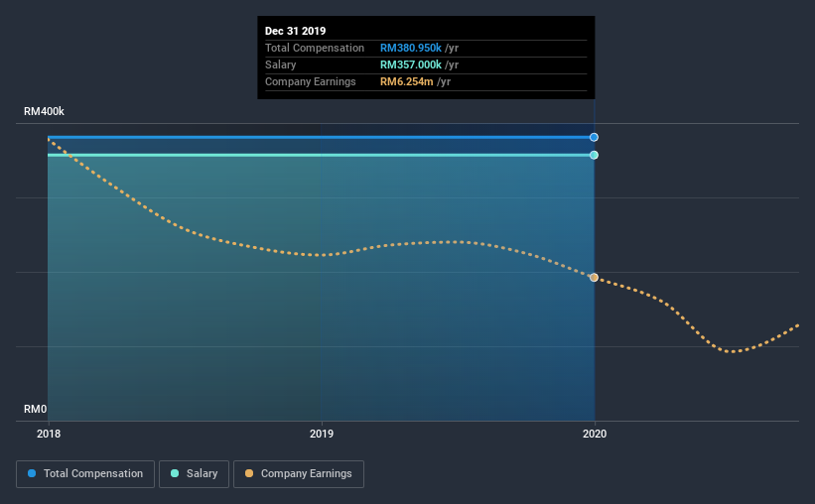Click the RM6.254m company earnings value

click(406, 81)
